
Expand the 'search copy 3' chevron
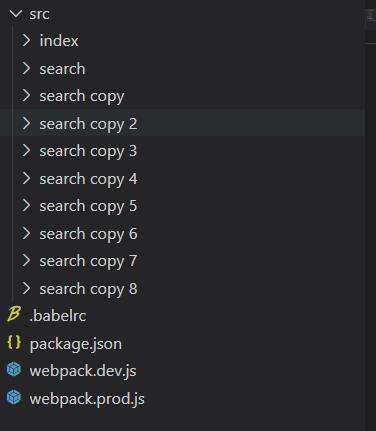click(x=26, y=151)
